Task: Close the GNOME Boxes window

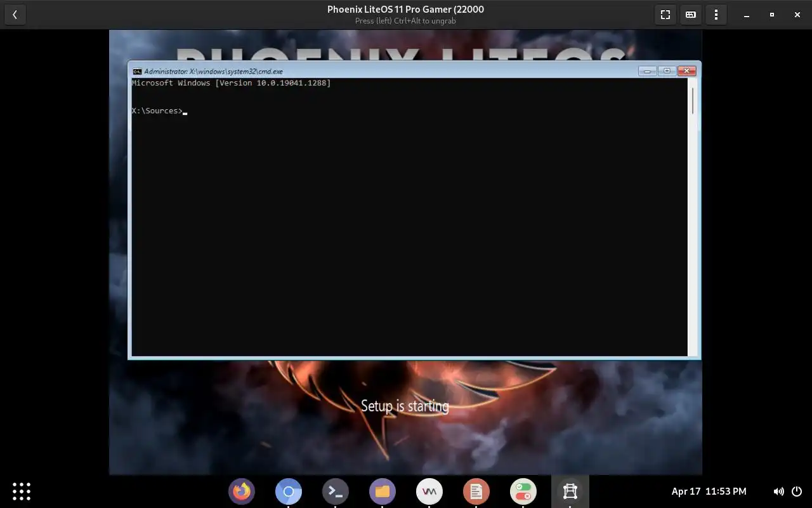Action: (x=797, y=15)
